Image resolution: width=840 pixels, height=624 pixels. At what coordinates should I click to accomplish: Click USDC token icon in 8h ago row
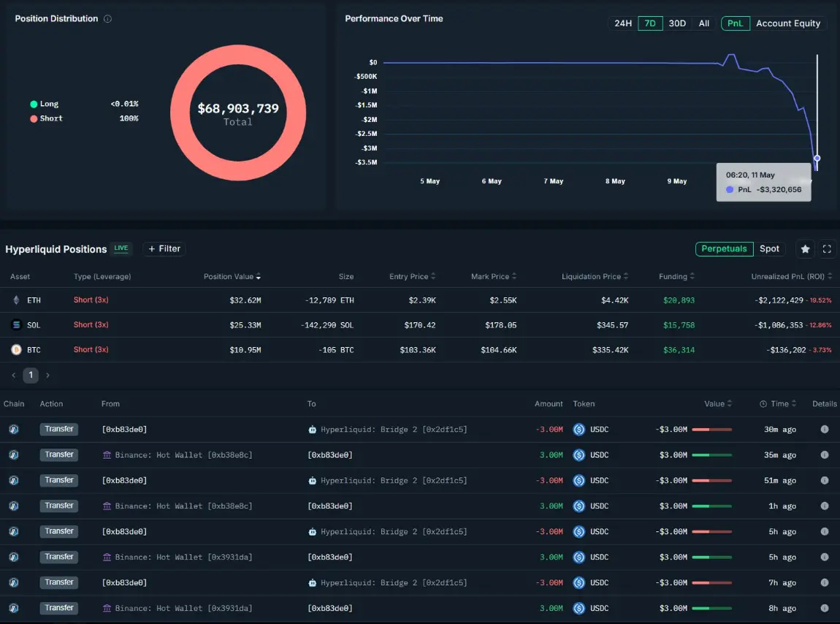click(x=579, y=608)
